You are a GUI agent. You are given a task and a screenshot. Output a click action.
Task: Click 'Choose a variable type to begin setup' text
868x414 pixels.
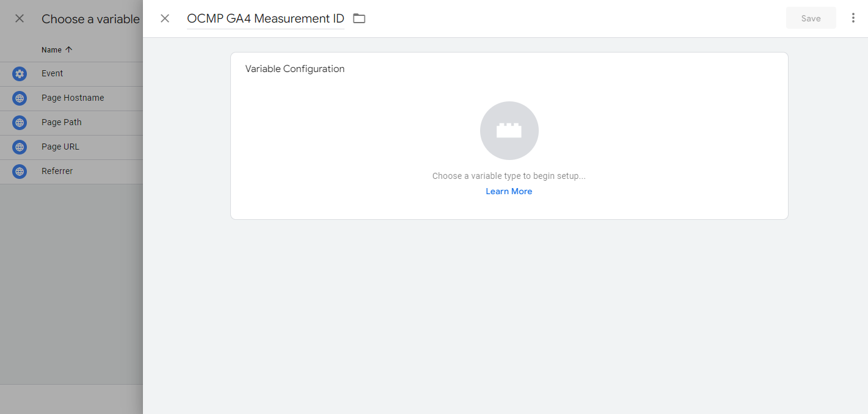509,176
